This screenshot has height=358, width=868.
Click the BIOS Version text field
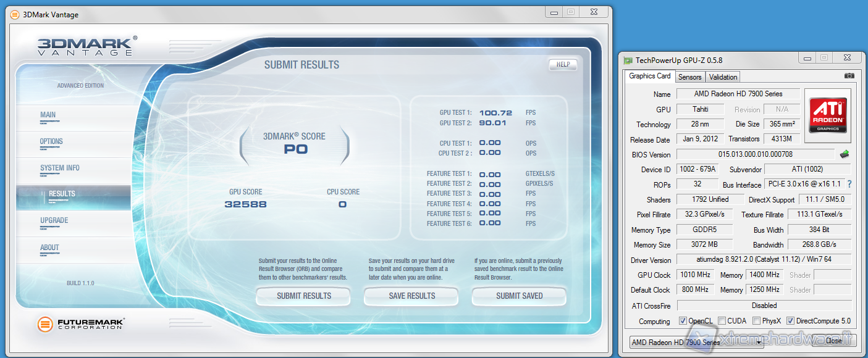[755, 154]
